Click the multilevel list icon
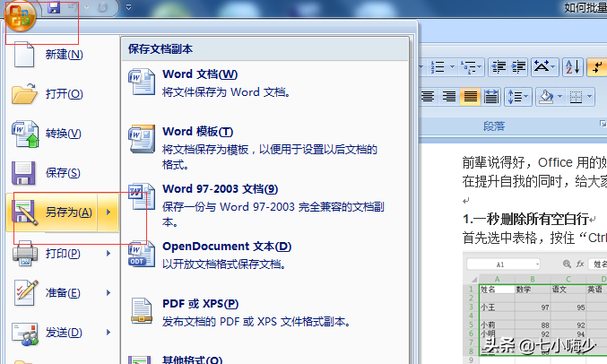Screen dimensions: 607x364 coord(468,67)
